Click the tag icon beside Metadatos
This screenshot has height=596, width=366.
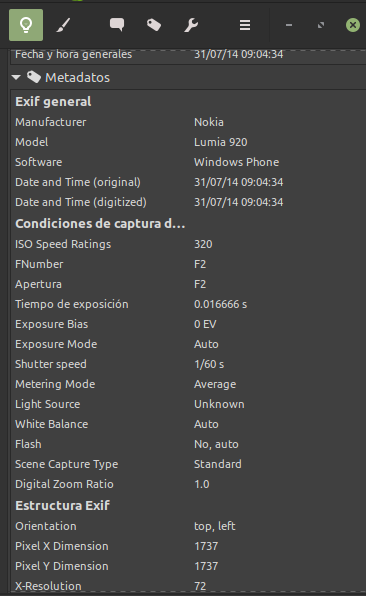click(x=34, y=77)
